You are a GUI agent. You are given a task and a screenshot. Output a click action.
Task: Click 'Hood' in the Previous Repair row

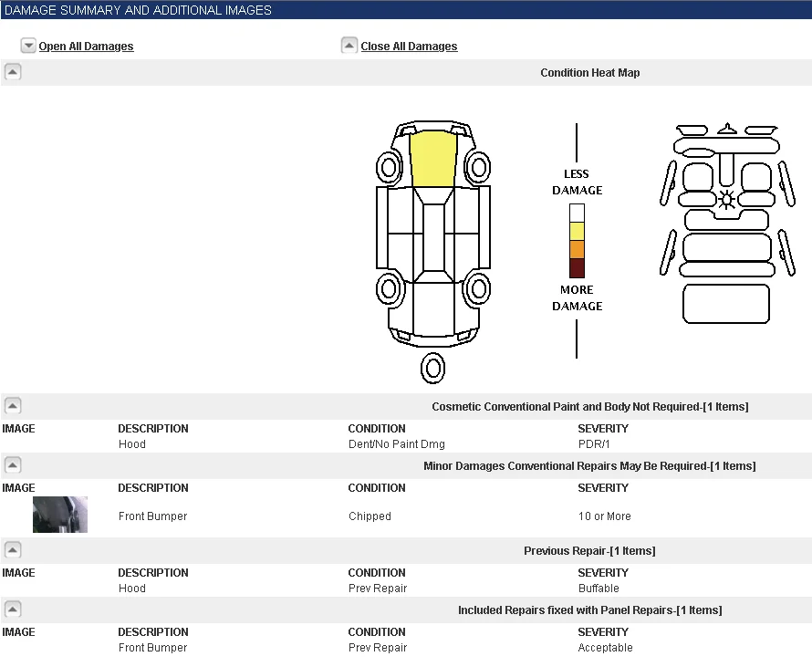[132, 588]
